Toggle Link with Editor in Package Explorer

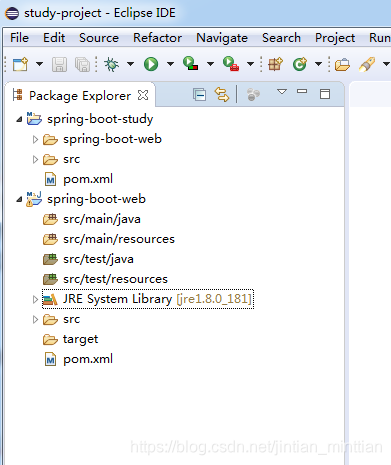pyautogui.click(x=222, y=95)
